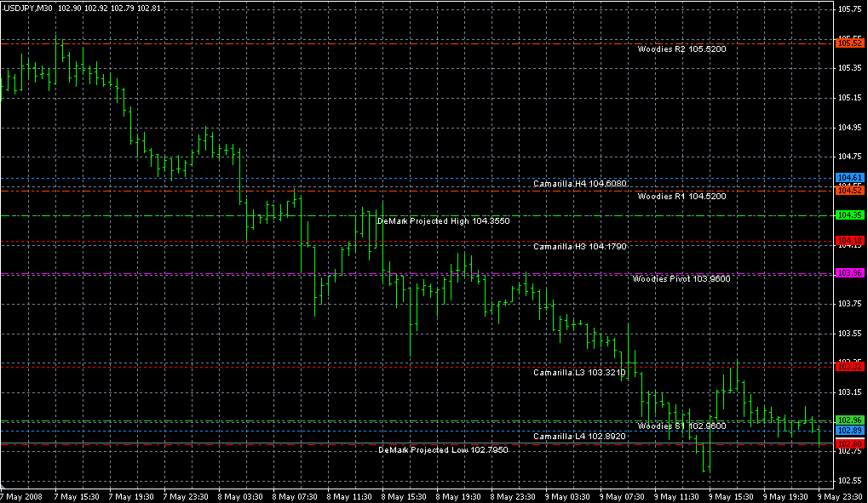Image resolution: width=868 pixels, height=503 pixels.
Task: Click the USDJPY,M30 chart title text
Action: pos(26,8)
